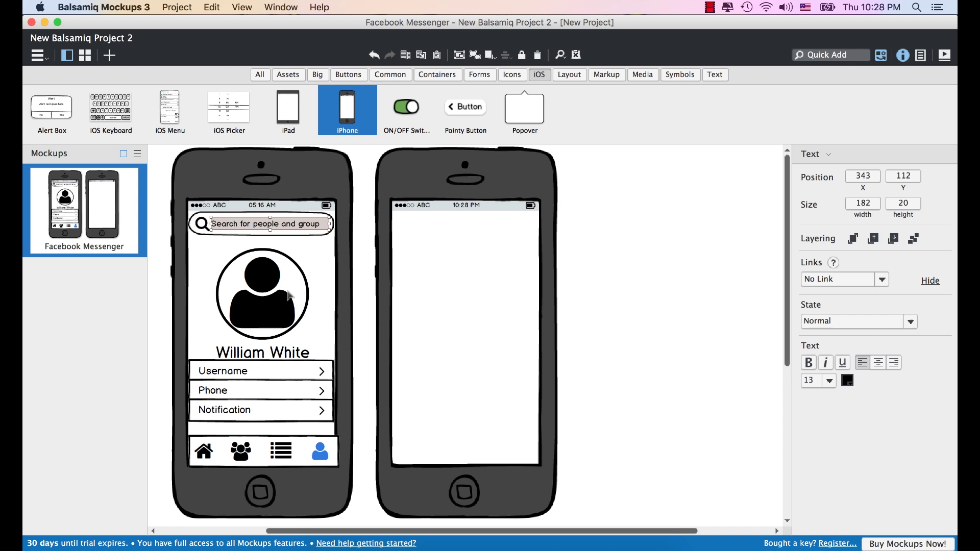Click the Lock padlock icon
Image resolution: width=980 pixels, height=551 pixels.
click(522, 55)
